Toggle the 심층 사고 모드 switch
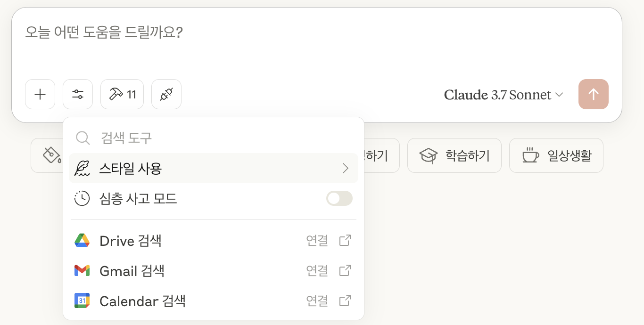The image size is (644, 325). coord(339,198)
